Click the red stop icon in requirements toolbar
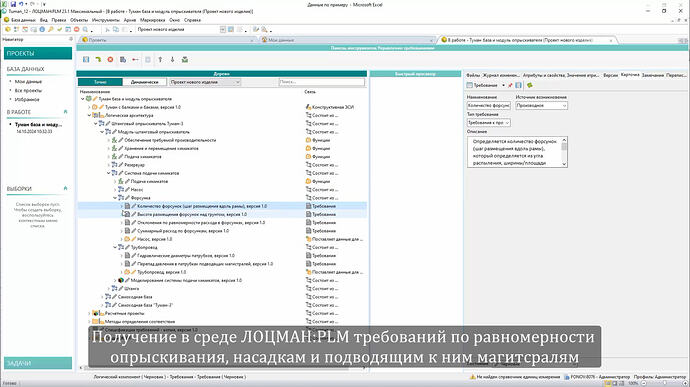The height and width of the screenshot is (387, 690). click(110, 59)
